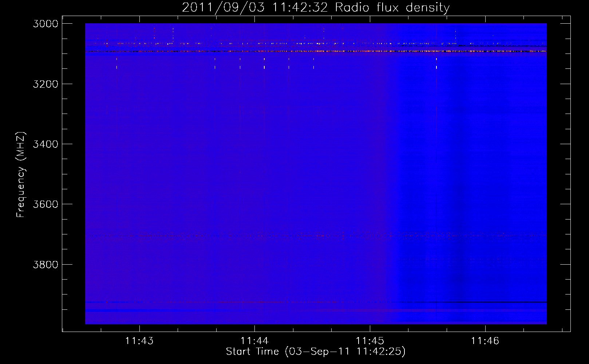Click the "Frequency (MHZ)" y-axis label

[x=21, y=175]
